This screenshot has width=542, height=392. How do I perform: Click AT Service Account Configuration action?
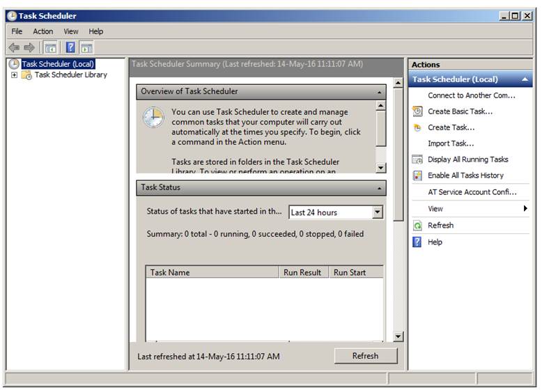point(472,192)
